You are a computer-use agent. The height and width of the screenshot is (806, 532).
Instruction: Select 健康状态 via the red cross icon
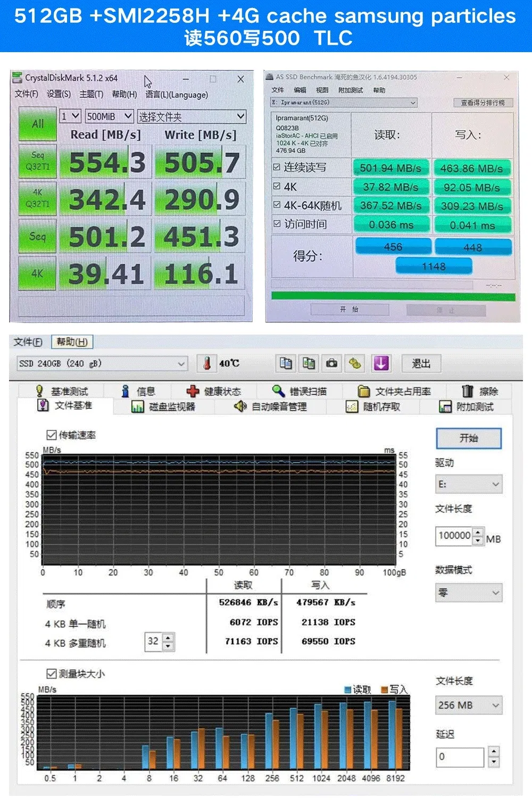(193, 390)
